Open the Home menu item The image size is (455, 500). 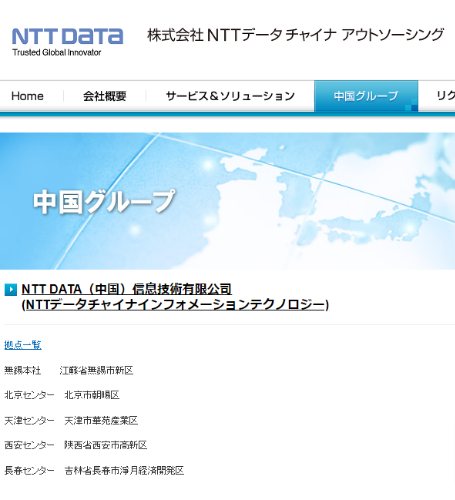click(27, 96)
